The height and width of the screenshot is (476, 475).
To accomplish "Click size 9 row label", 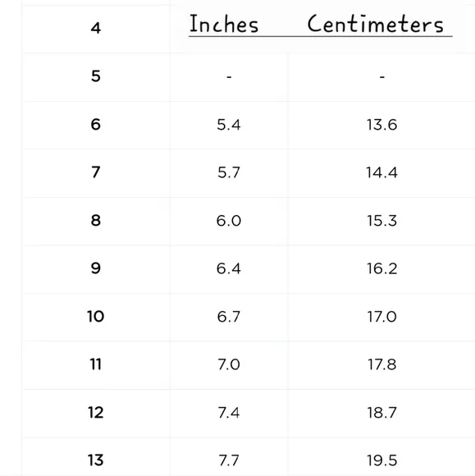I will [x=96, y=268].
